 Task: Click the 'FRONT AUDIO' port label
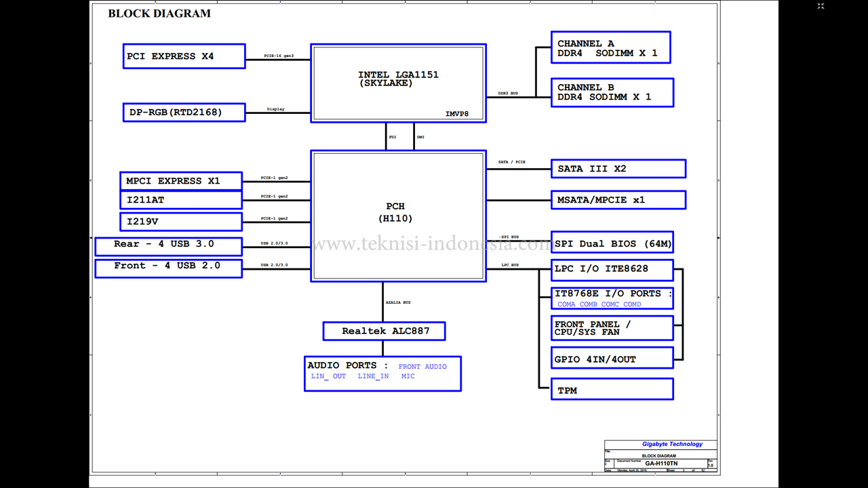(x=422, y=367)
